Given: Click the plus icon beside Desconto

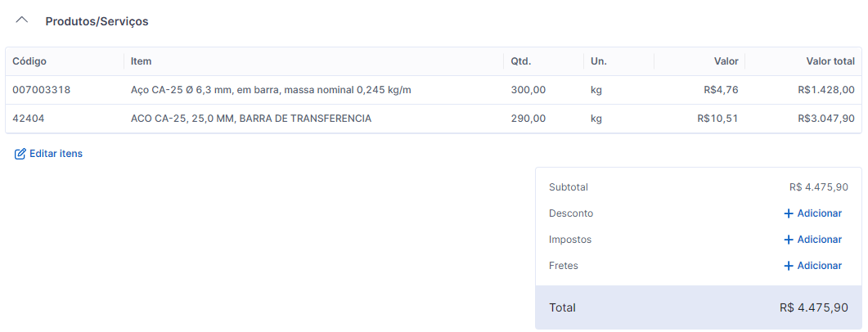Looking at the screenshot, I should coord(789,213).
